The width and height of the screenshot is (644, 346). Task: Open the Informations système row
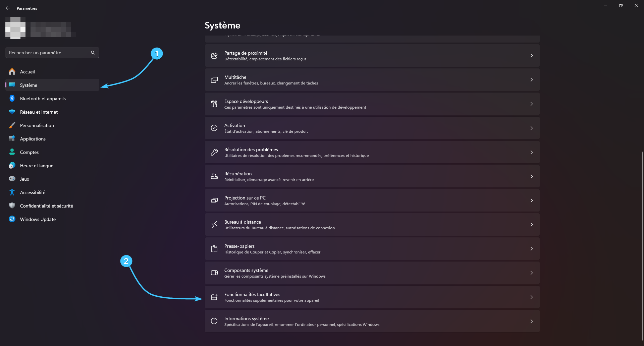tap(372, 321)
